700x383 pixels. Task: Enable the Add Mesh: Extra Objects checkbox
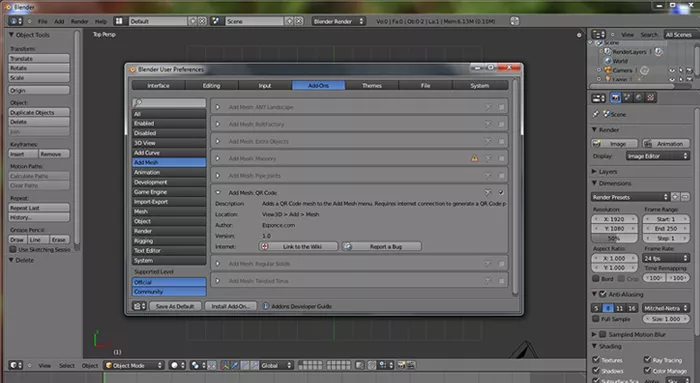point(501,141)
